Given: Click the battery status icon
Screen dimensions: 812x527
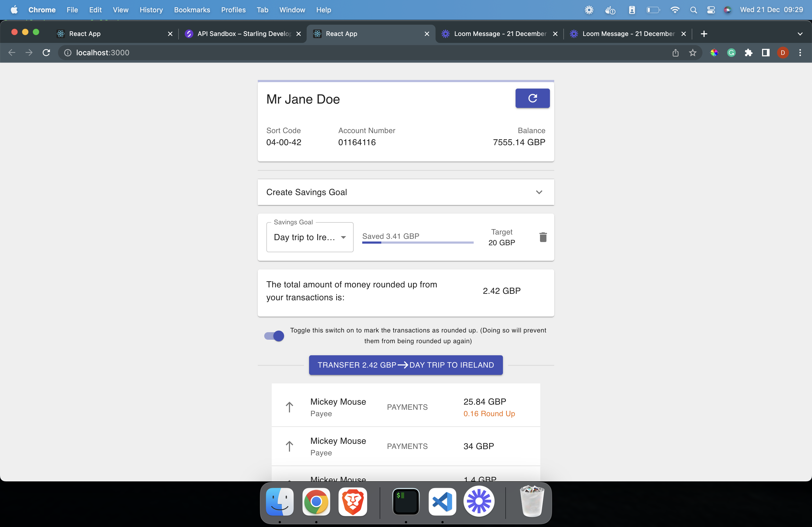Looking at the screenshot, I should click(653, 10).
